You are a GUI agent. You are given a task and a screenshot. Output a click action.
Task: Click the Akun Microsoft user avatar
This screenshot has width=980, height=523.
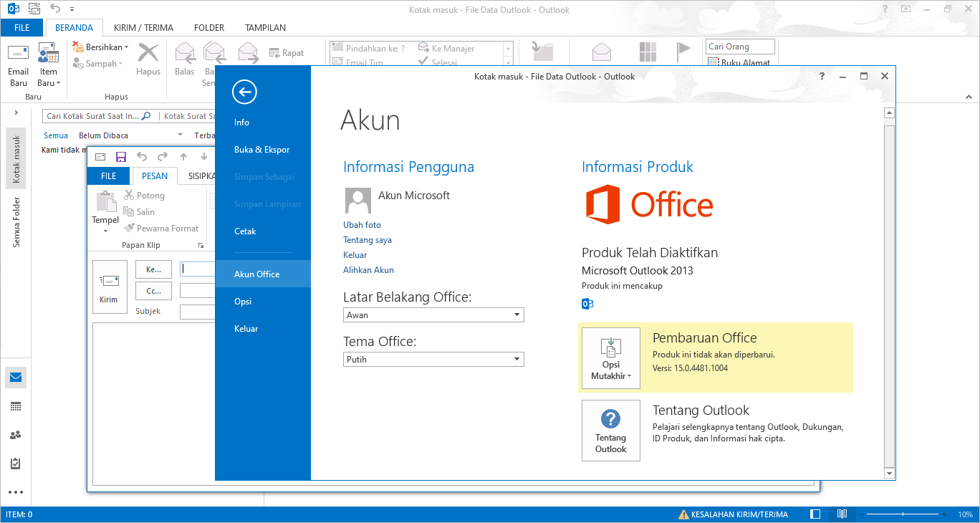click(x=358, y=201)
